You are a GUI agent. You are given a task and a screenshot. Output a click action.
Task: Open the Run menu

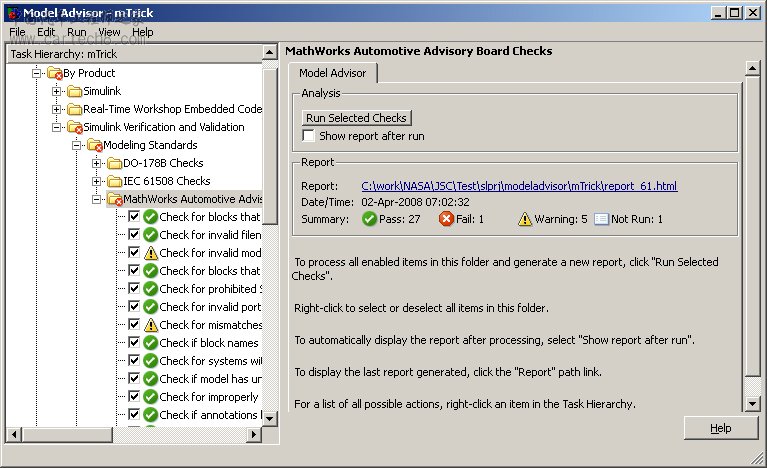pyautogui.click(x=77, y=32)
